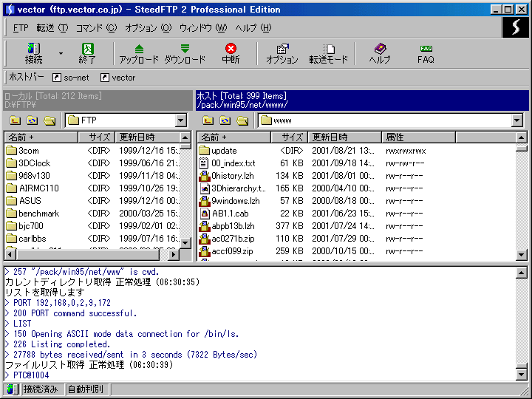Select the carlbbs local folder
Image resolution: width=532 pixels, height=399 pixels.
click(26, 239)
